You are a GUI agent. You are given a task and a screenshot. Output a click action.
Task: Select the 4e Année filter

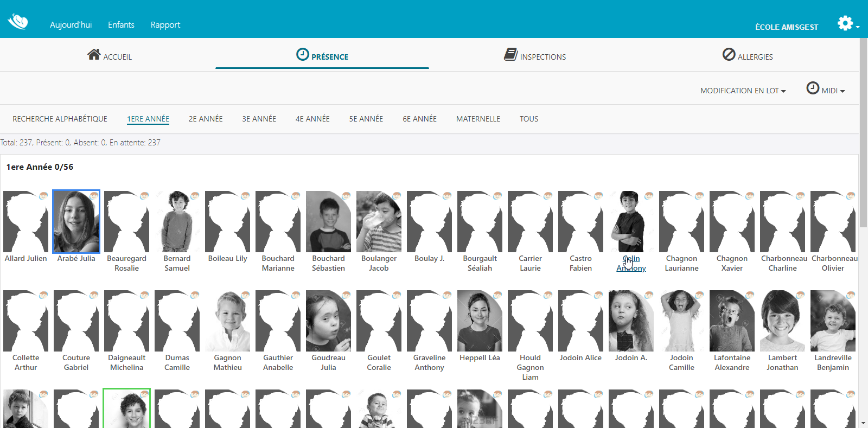[x=312, y=119]
